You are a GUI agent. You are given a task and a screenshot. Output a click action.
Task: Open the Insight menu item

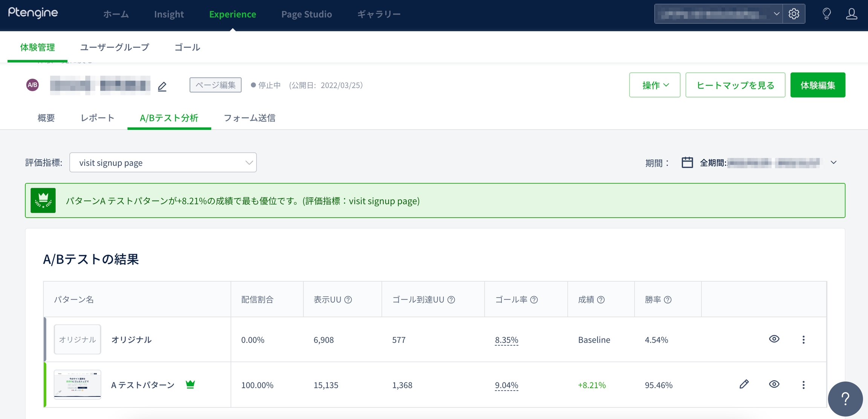point(169,14)
